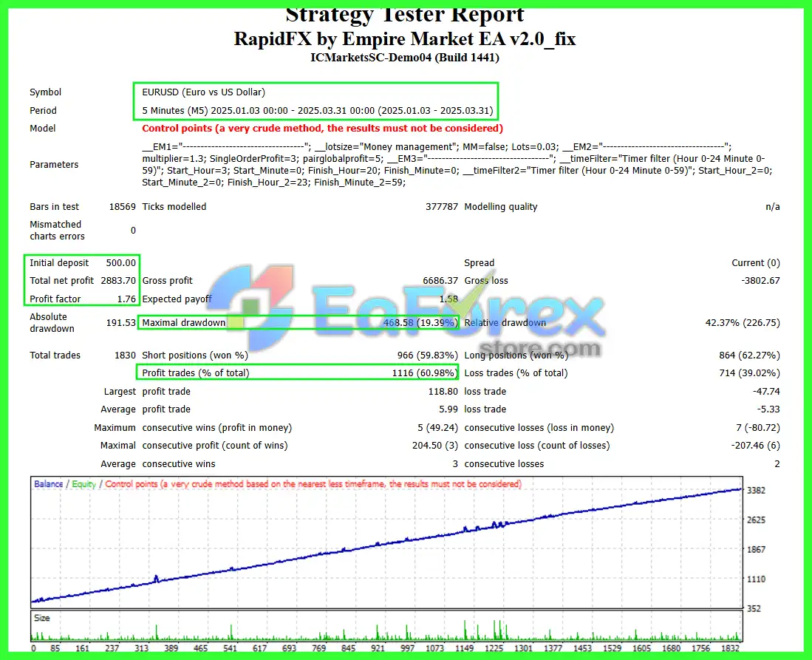This screenshot has height=660, width=812.
Task: Click the '1867' balance axis label
Action: coord(756,549)
